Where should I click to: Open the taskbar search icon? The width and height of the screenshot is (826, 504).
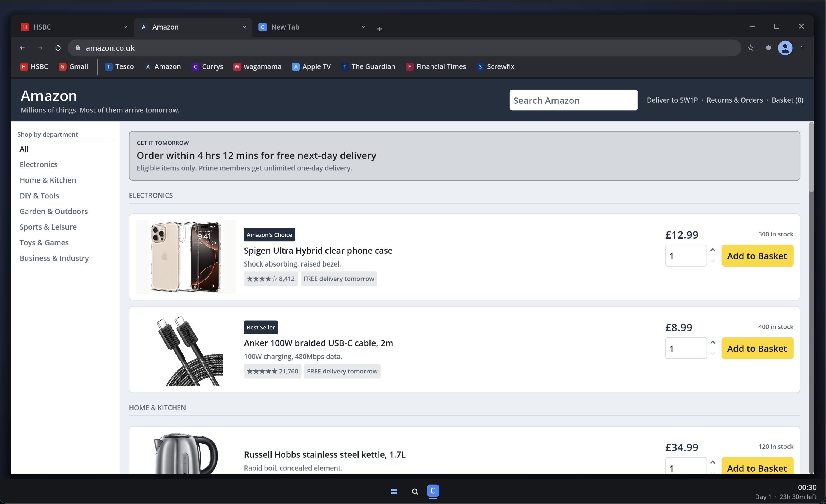[x=415, y=491]
